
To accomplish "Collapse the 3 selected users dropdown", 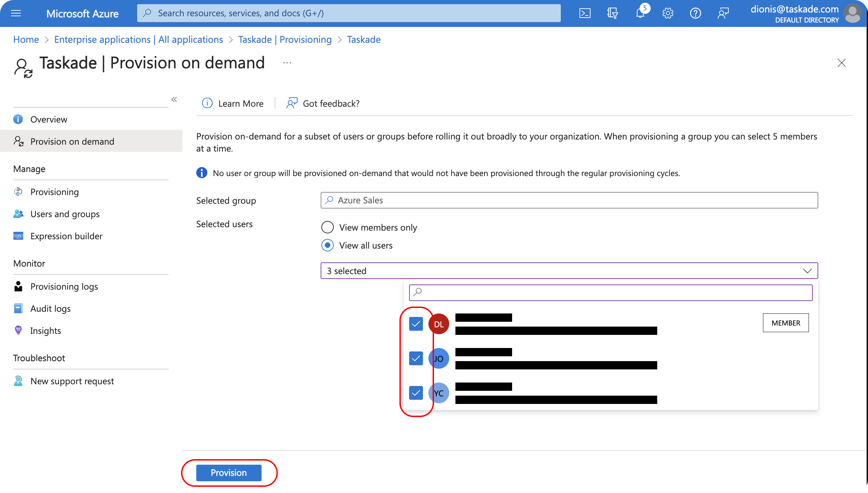I will (807, 271).
